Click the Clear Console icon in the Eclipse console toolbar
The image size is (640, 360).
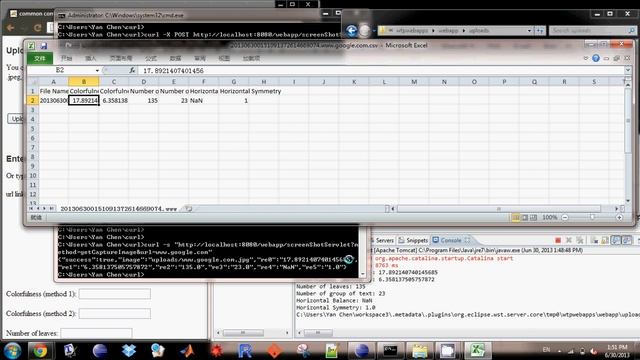click(x=594, y=240)
